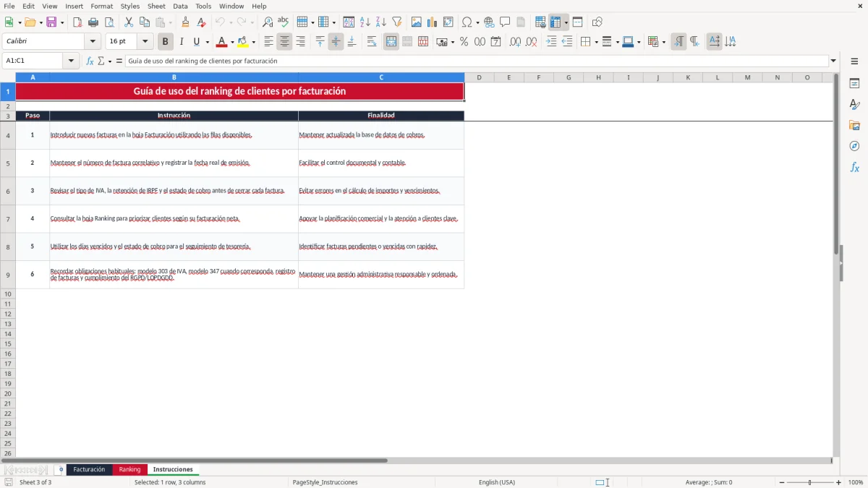Toggle Align Left
Viewport: 868px width, 488px height.
point(268,42)
